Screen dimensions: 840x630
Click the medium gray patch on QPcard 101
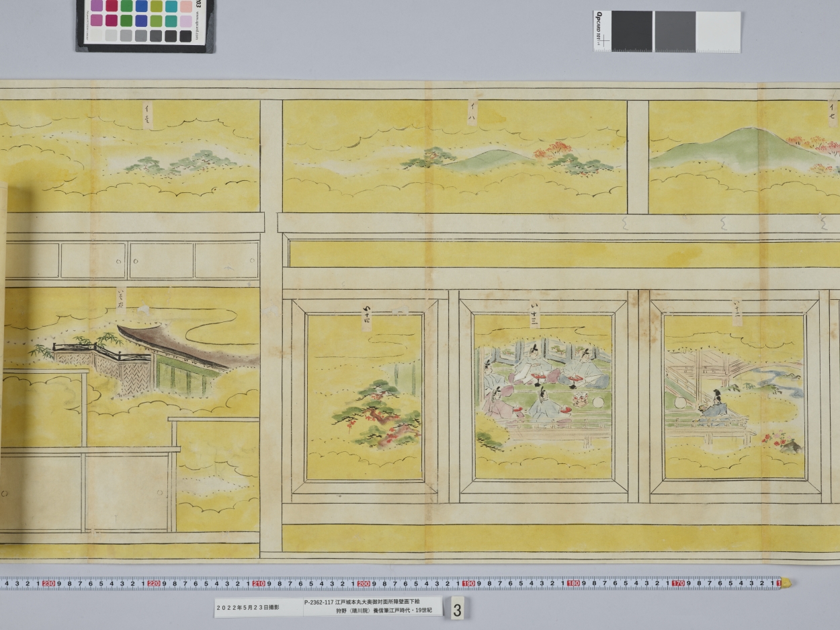coord(675,31)
